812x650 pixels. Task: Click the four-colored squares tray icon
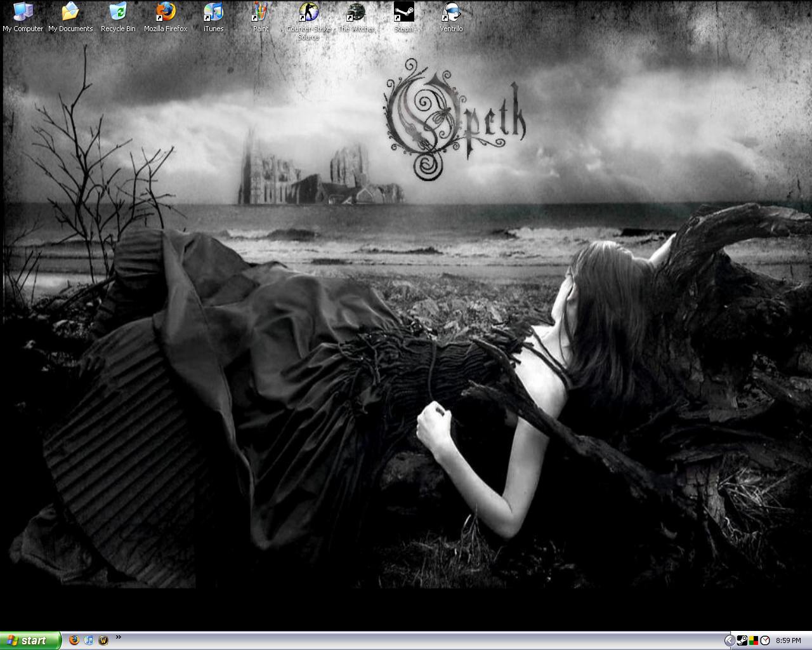[x=754, y=640]
